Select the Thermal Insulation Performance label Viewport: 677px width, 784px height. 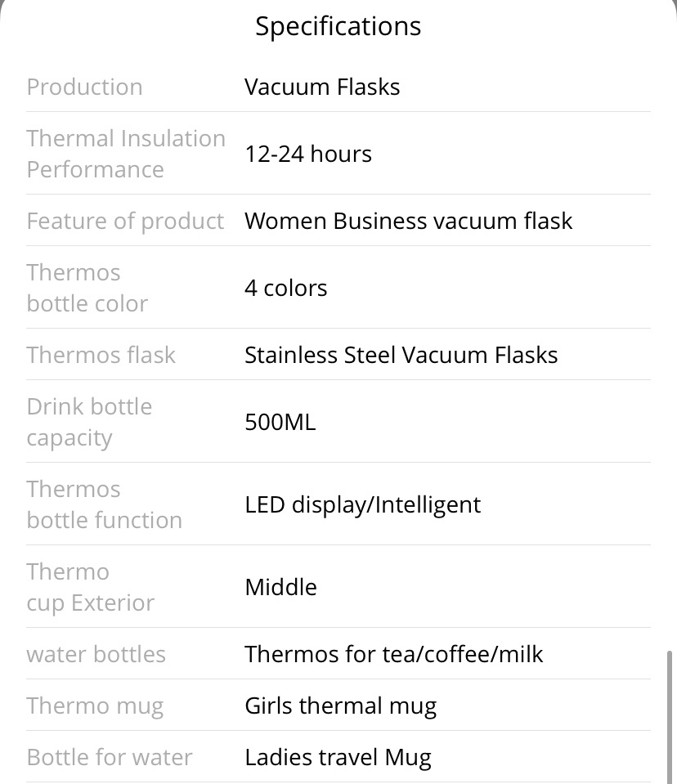coord(126,154)
